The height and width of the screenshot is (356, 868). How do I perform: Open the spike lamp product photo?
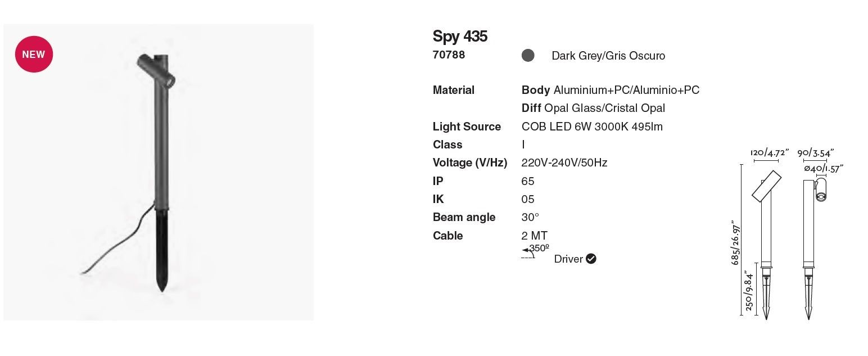point(159,173)
